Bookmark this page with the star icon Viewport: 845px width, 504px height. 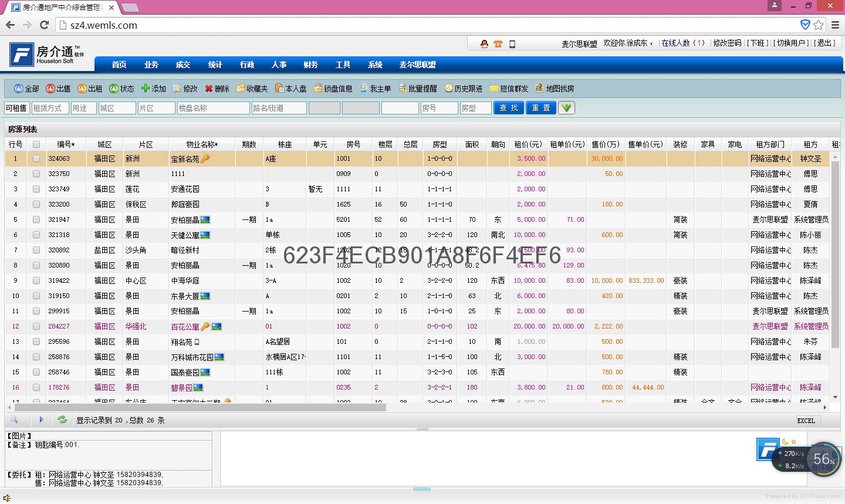pyautogui.click(x=819, y=25)
